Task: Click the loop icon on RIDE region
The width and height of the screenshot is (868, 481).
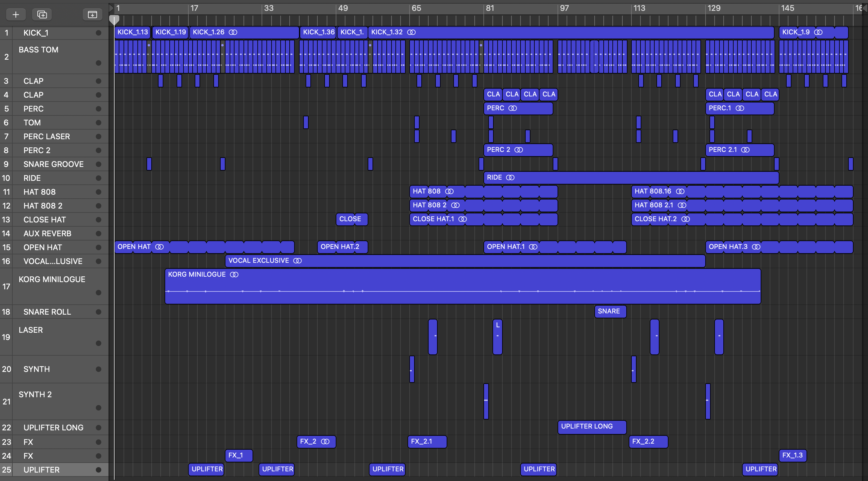Action: coord(511,178)
